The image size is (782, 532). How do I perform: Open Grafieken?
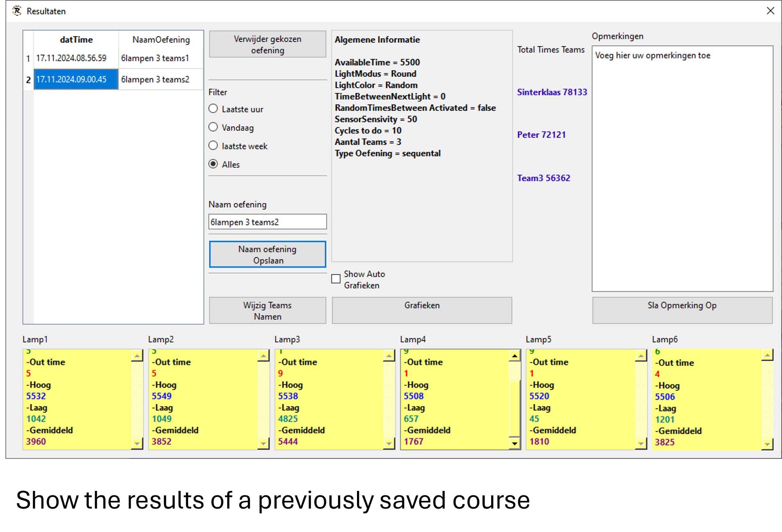coord(421,310)
